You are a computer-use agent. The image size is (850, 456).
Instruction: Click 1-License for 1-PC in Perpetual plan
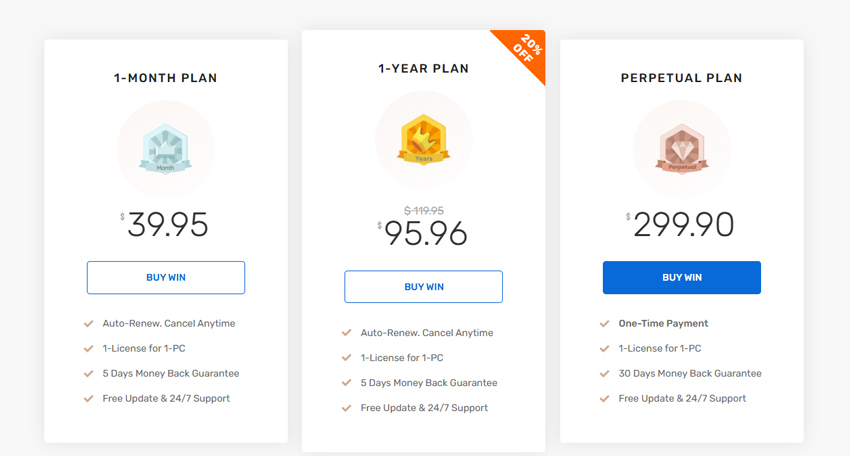(660, 349)
